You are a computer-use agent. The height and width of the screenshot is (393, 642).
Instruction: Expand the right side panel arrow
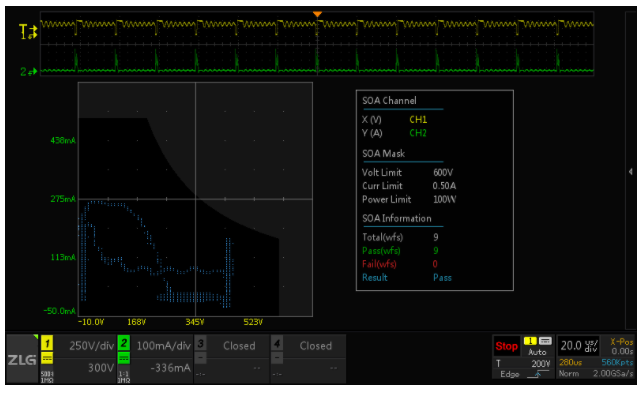coord(631,172)
